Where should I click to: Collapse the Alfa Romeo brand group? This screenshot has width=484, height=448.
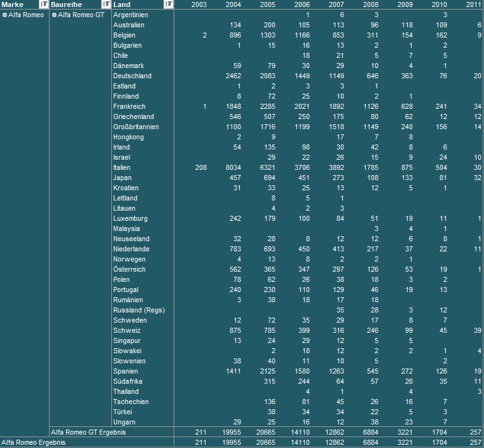click(x=4, y=15)
